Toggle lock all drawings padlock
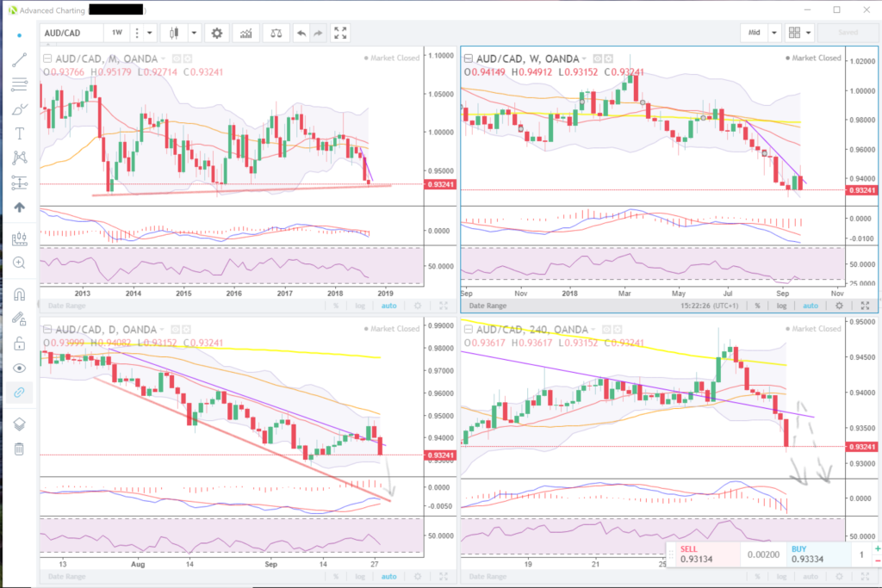 pos(19,344)
